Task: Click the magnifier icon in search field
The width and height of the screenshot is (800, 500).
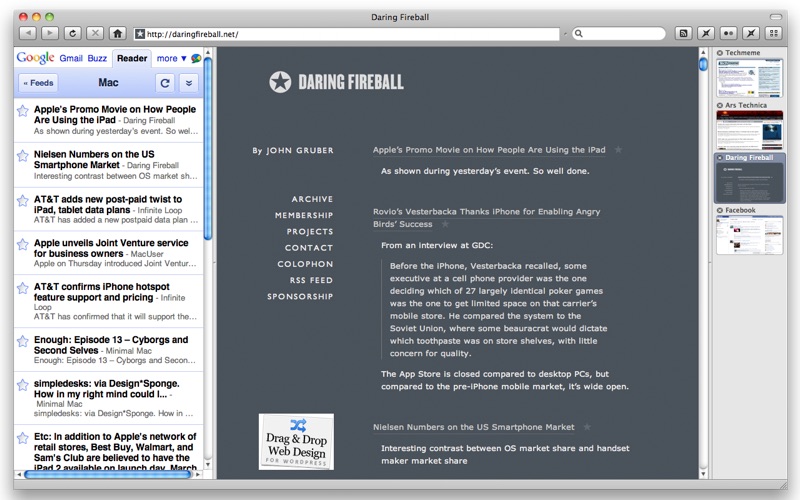Action: coord(579,34)
